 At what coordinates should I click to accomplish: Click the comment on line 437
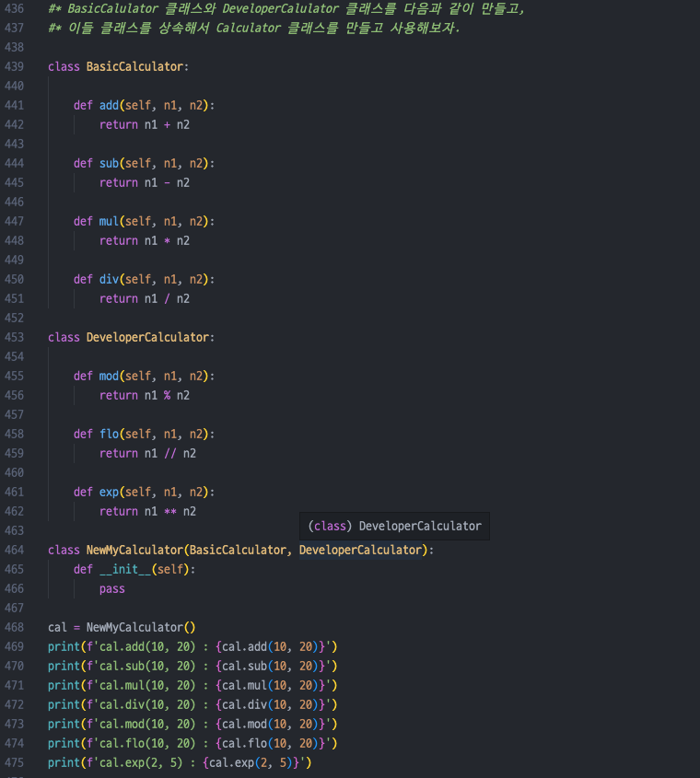pos(253,28)
